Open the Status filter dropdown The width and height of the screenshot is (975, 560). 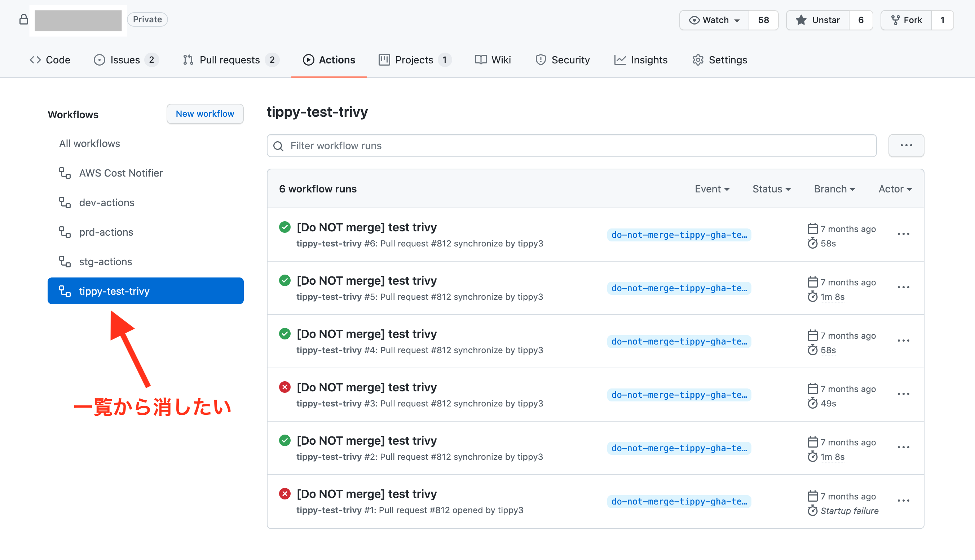[772, 189]
